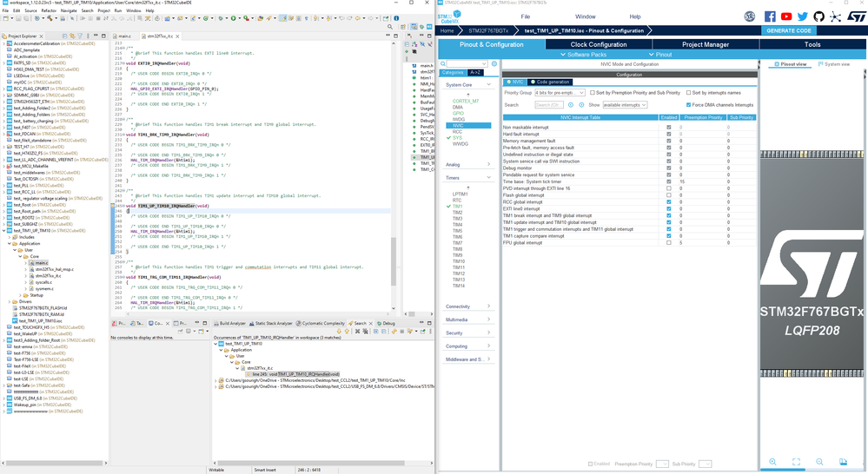Open Run menu in STM32CubeIDE
The image size is (868, 474).
(x=118, y=10)
